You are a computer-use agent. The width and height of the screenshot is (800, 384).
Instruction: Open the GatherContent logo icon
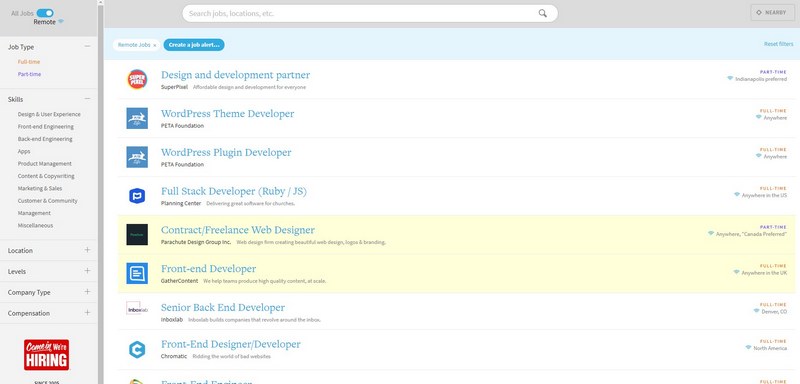[x=137, y=273]
